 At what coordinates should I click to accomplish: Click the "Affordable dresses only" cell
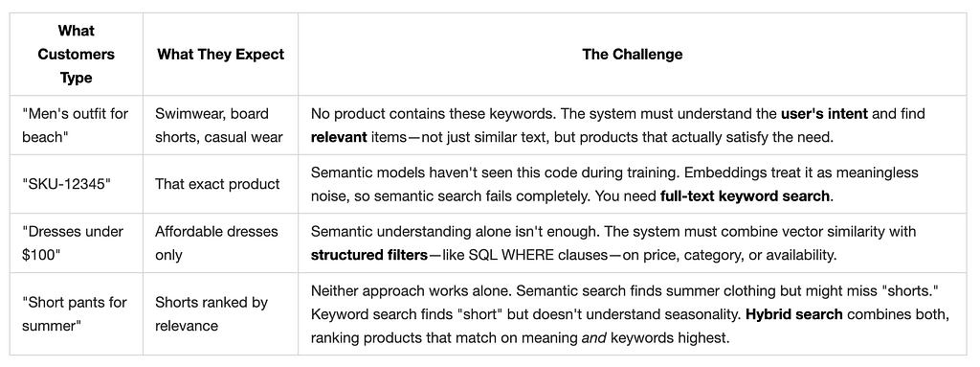221,243
